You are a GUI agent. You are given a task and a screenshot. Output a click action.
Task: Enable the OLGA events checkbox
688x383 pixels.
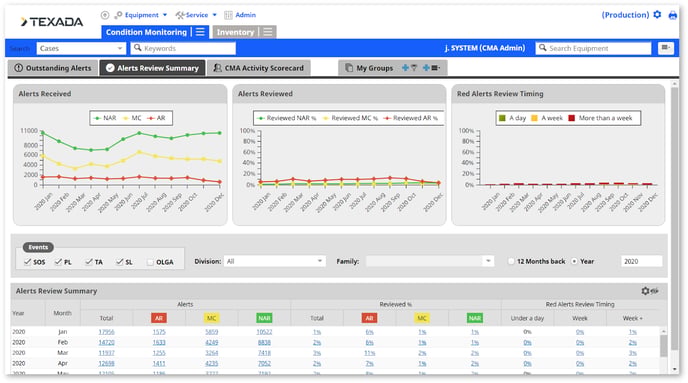pos(150,262)
